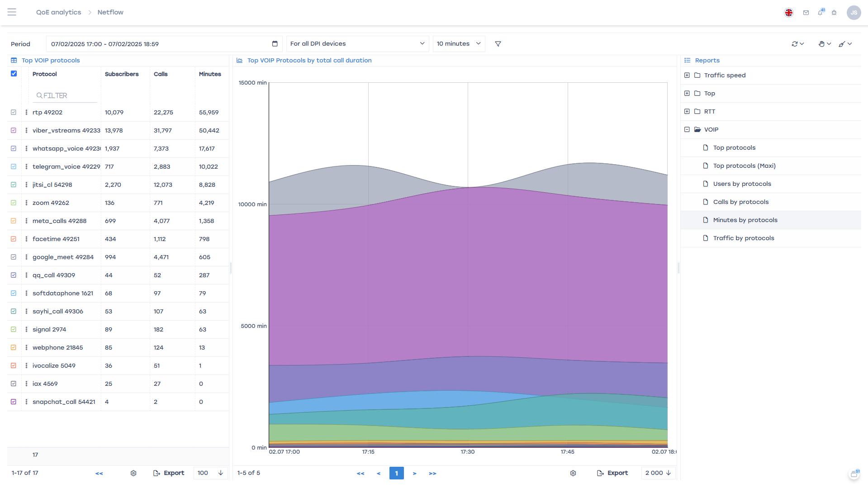Image resolution: width=868 pixels, height=488 pixels.
Task: Switch language via UK flag icon
Action: point(789,13)
